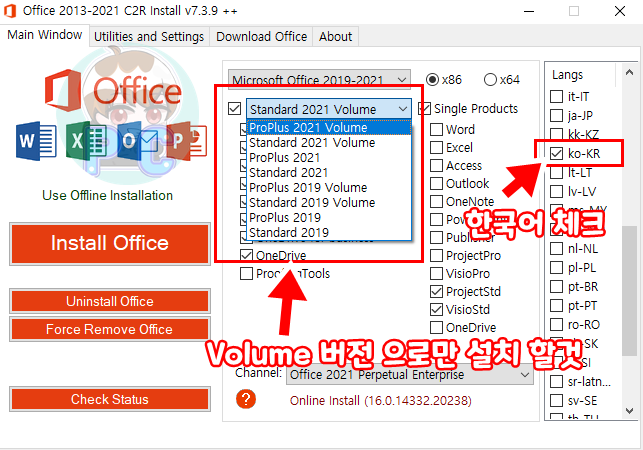
Task: Check the Outlook single product box
Action: tap(436, 184)
